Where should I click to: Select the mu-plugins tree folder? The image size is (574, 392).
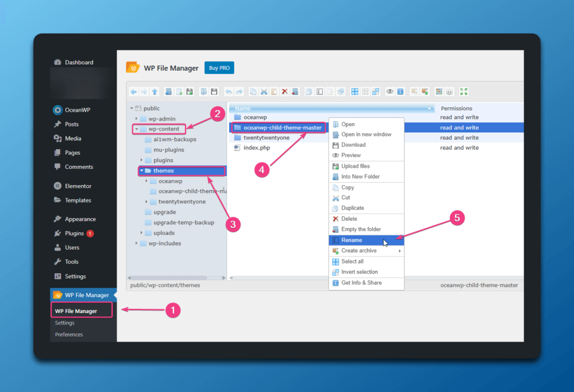pos(168,150)
